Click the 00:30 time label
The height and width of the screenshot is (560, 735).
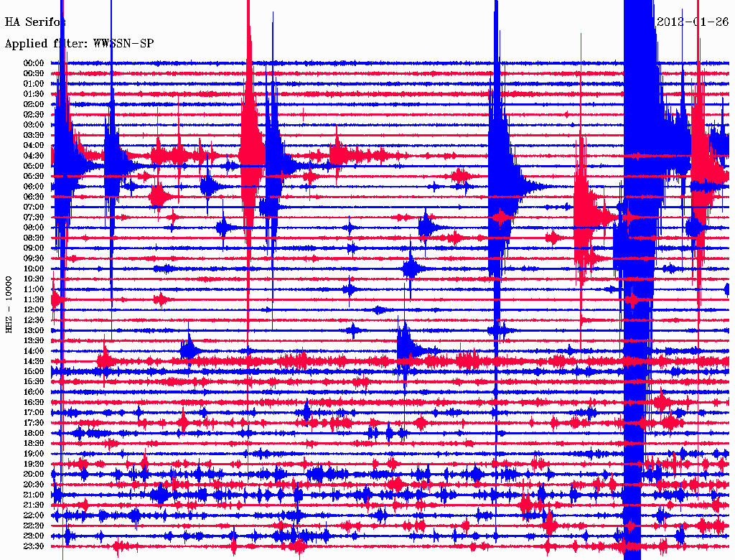click(34, 73)
